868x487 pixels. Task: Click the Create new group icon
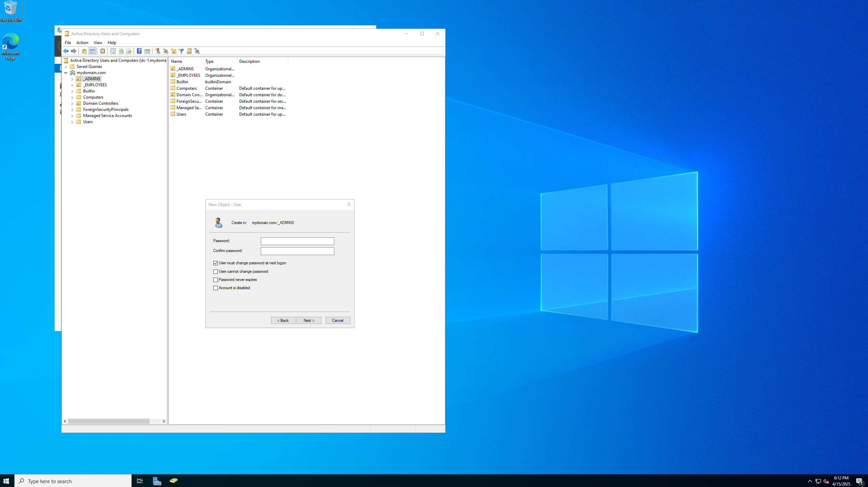point(166,51)
